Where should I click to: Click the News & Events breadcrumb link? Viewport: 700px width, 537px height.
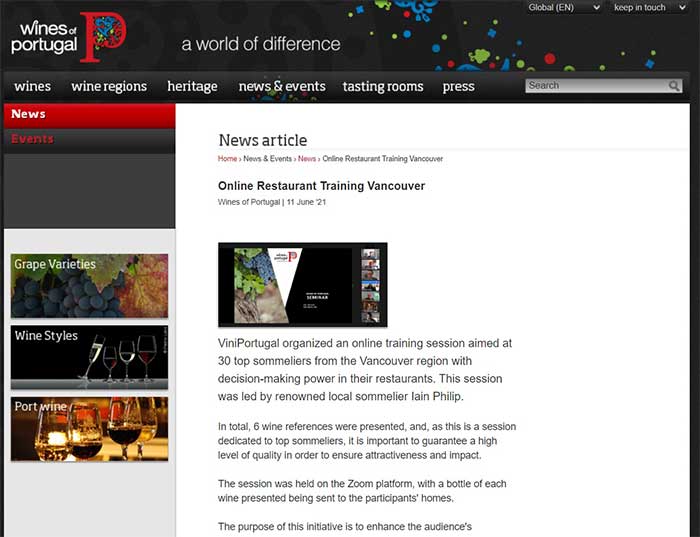click(267, 159)
